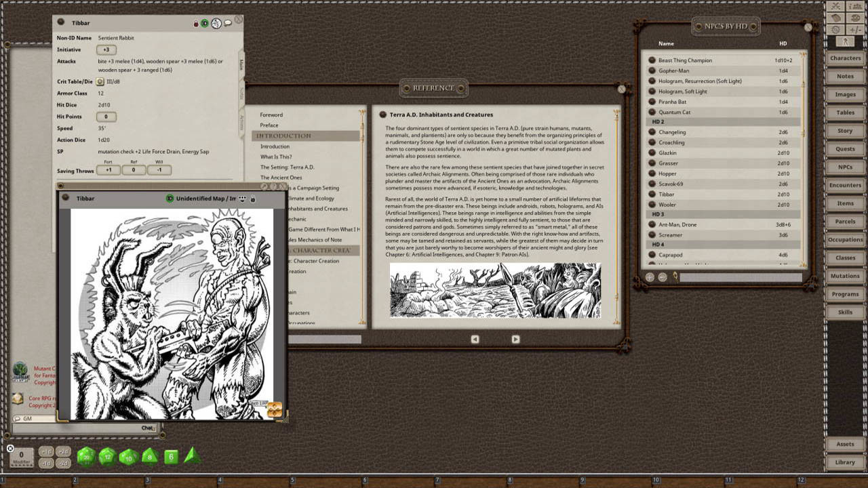Toggle the green ID badge on Tibbar's sheet

[x=205, y=23]
